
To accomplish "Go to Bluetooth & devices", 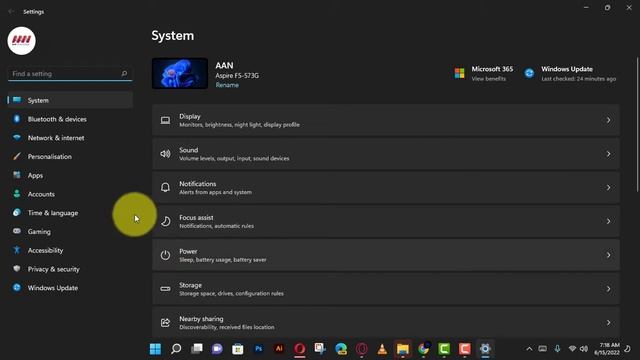I will pos(70,119).
